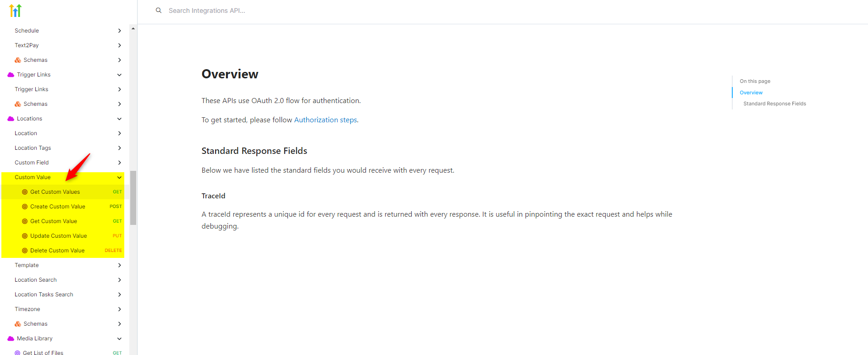
Task: Click the sidebar scrollbar up arrow
Action: point(133,28)
